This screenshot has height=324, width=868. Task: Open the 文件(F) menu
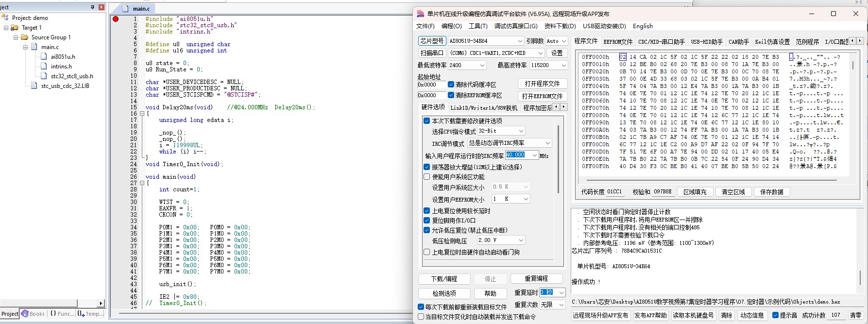(x=425, y=26)
